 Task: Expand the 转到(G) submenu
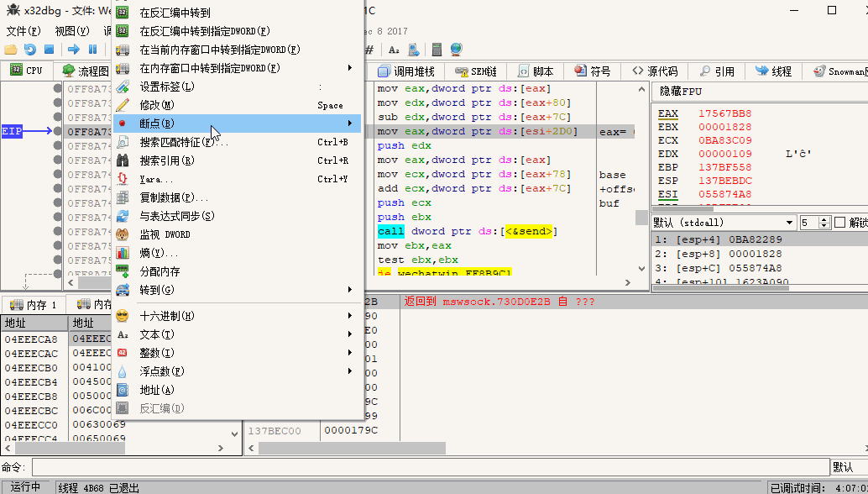pos(237,290)
